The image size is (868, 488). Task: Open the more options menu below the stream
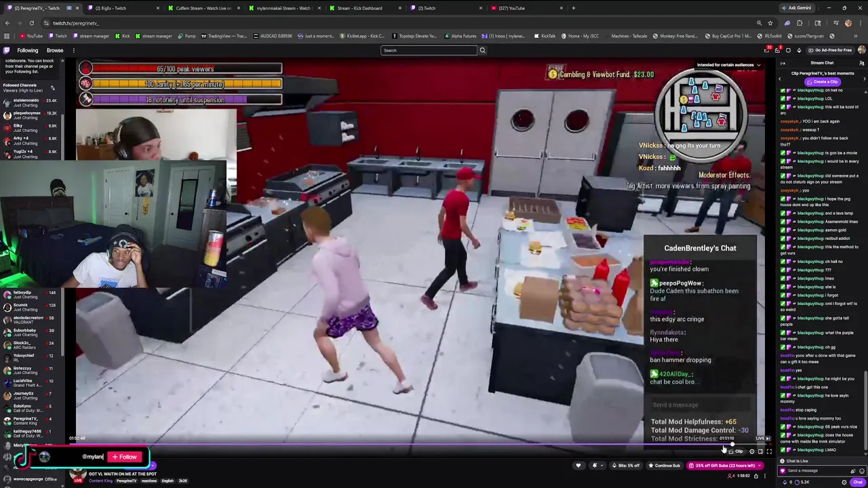[x=765, y=476]
